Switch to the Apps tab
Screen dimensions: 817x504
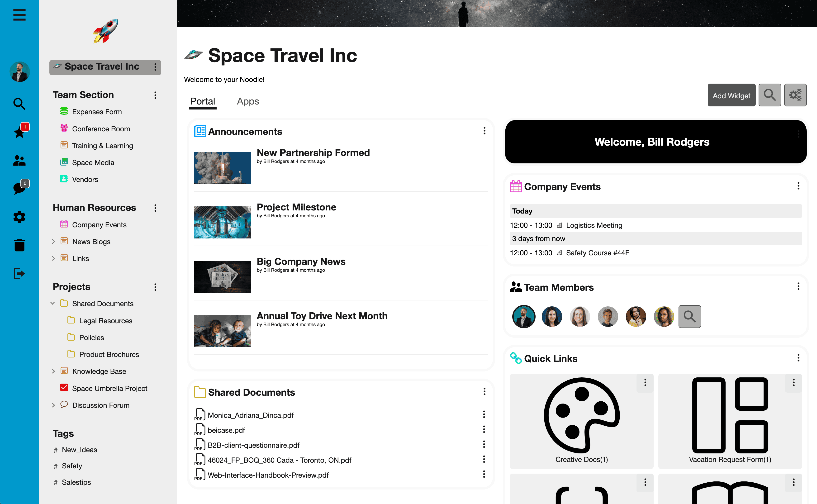[x=248, y=101]
